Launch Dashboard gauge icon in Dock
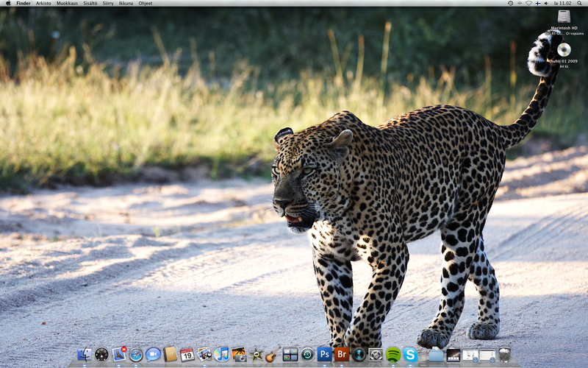 coord(101,354)
